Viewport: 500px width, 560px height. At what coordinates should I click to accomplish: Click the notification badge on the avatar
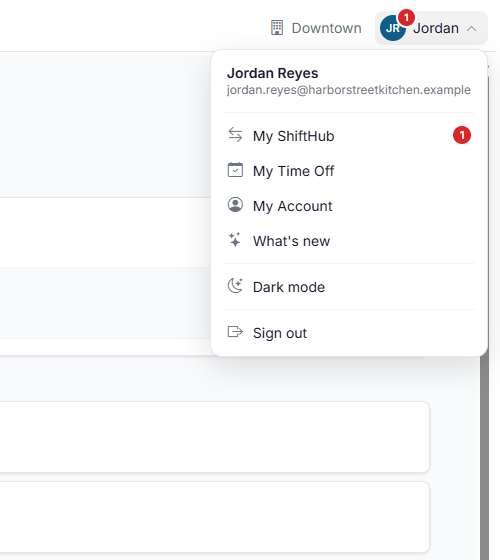406,18
